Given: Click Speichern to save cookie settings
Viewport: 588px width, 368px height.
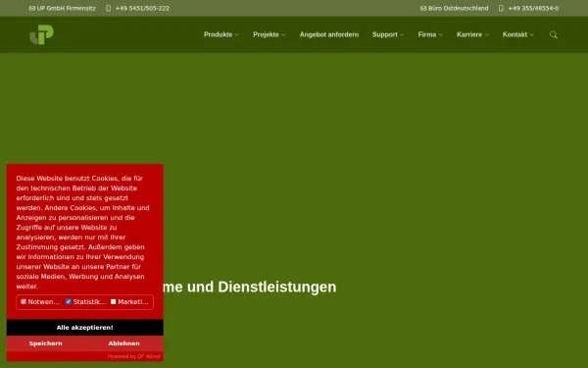Looking at the screenshot, I should [46, 343].
